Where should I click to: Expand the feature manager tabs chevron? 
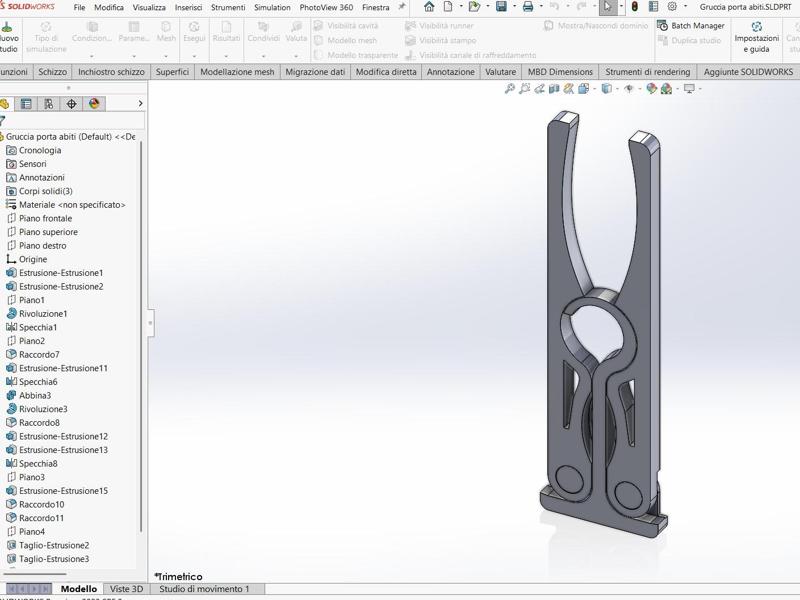pos(140,104)
